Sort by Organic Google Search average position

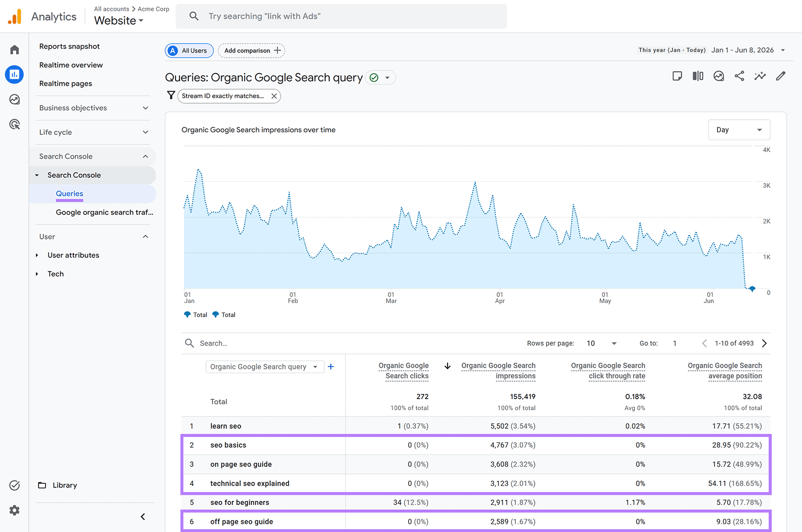(725, 371)
